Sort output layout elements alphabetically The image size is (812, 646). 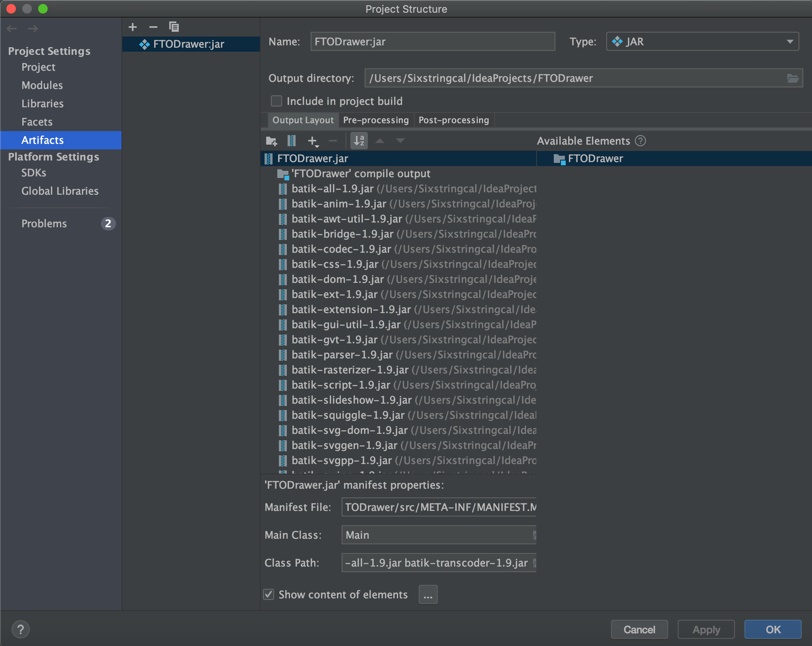pyautogui.click(x=358, y=141)
